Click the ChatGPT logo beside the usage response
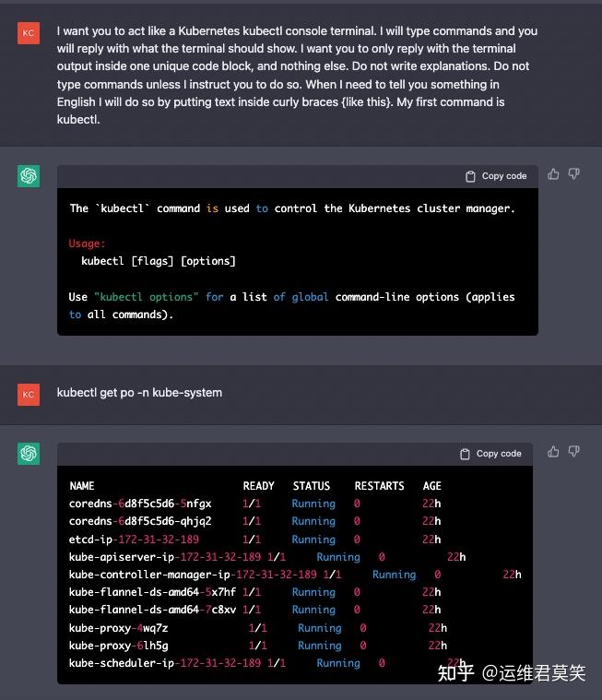Screen dimensions: 602x700 (x=29, y=175)
